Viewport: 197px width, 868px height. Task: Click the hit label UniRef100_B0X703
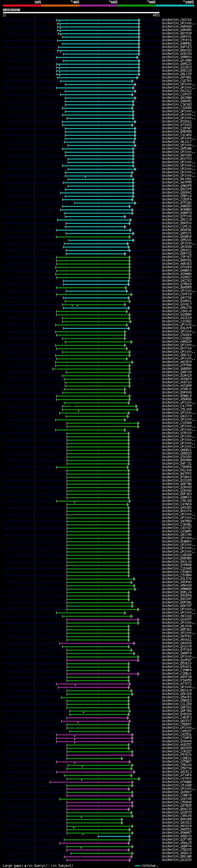(177, 159)
